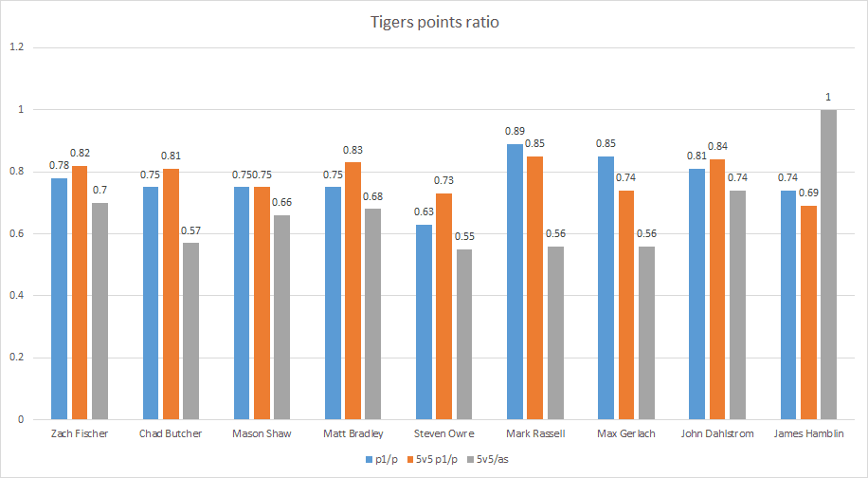This screenshot has height=478, width=868.
Task: Click the 0.6 value on vertical axis
Action: [19, 233]
